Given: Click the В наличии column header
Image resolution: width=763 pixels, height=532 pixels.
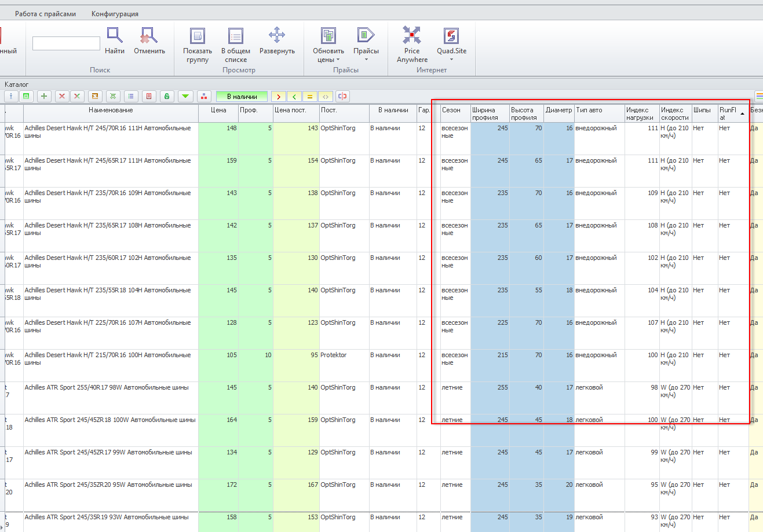Looking at the screenshot, I should tap(393, 113).
